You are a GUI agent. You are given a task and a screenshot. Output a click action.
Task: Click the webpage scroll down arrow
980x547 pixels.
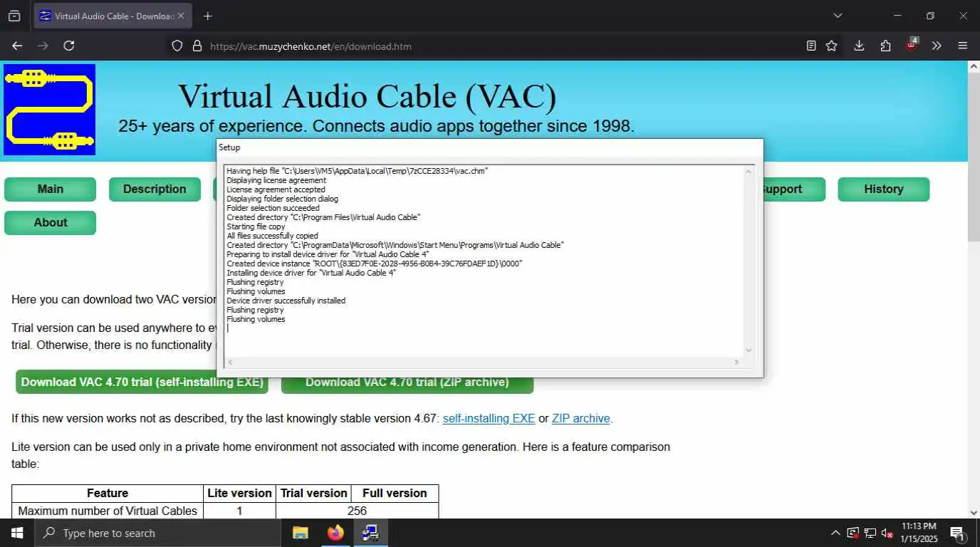click(974, 512)
